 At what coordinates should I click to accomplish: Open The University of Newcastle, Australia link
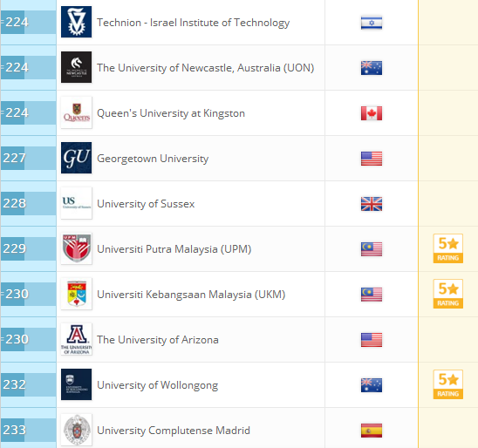pos(206,68)
